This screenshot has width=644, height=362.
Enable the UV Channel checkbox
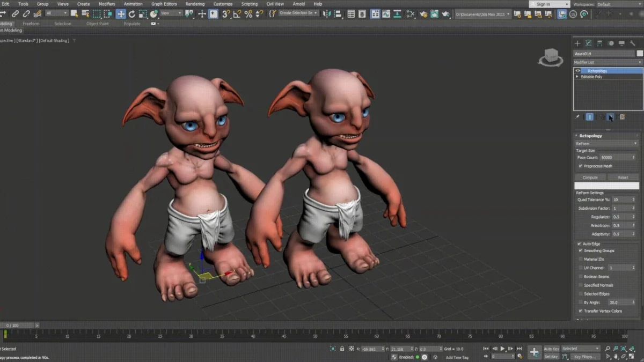[x=580, y=268]
